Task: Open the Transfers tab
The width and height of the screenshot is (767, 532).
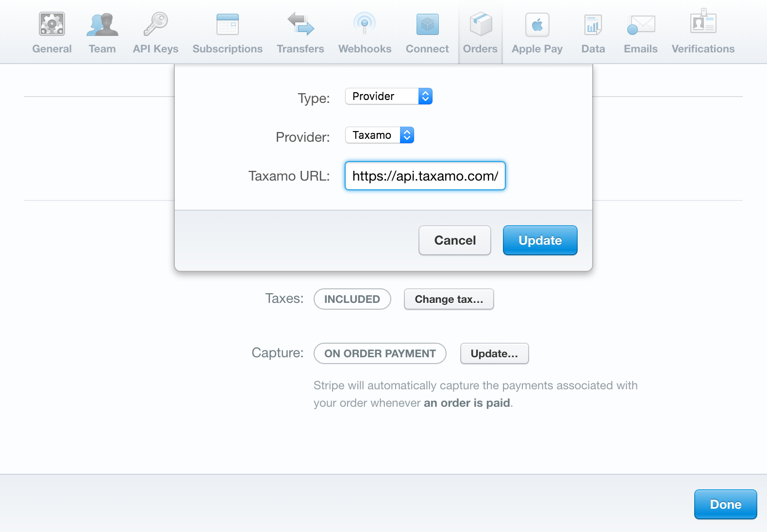Action: click(300, 33)
